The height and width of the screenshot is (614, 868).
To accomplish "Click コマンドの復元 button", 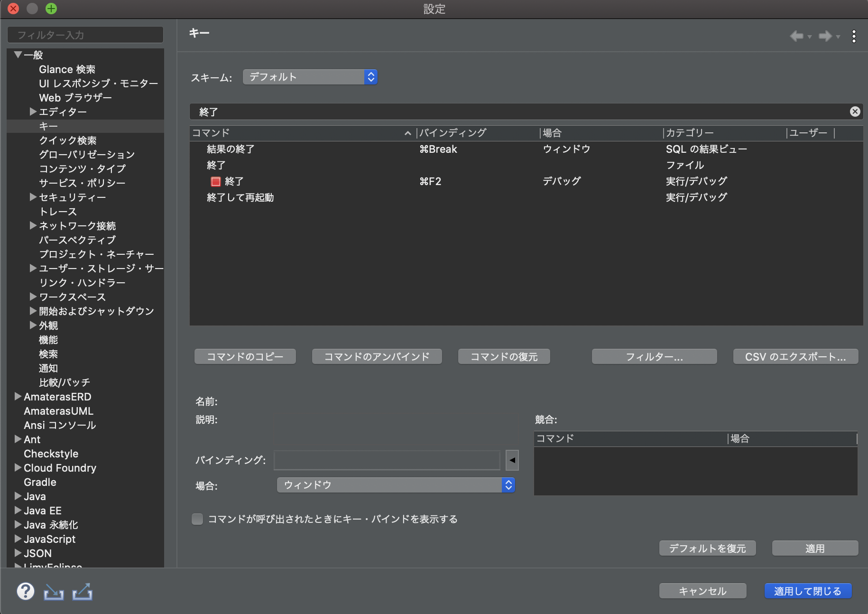I will pos(504,356).
